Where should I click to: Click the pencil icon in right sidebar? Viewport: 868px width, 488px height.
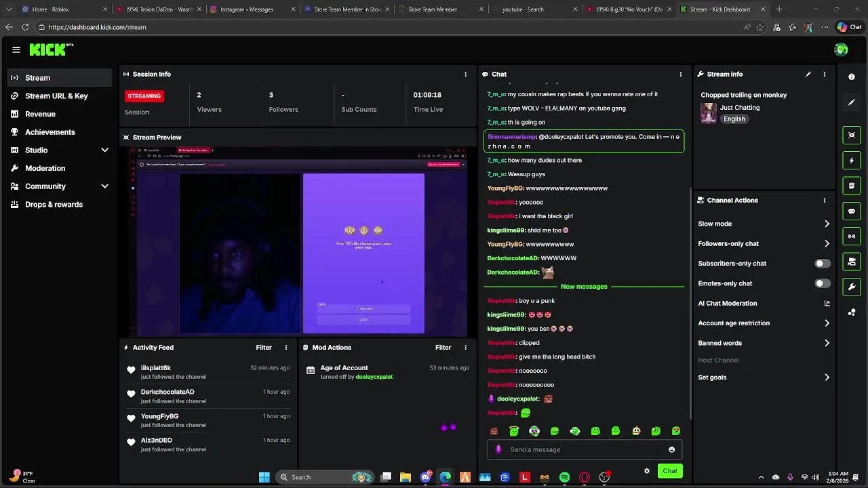point(852,102)
